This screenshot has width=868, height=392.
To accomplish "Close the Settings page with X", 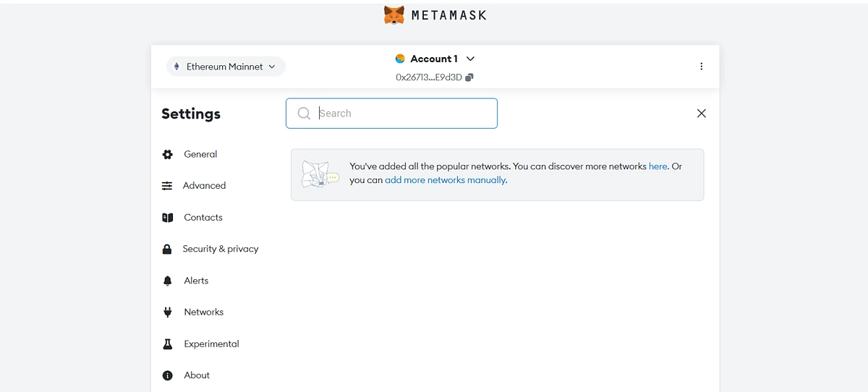I will [701, 114].
